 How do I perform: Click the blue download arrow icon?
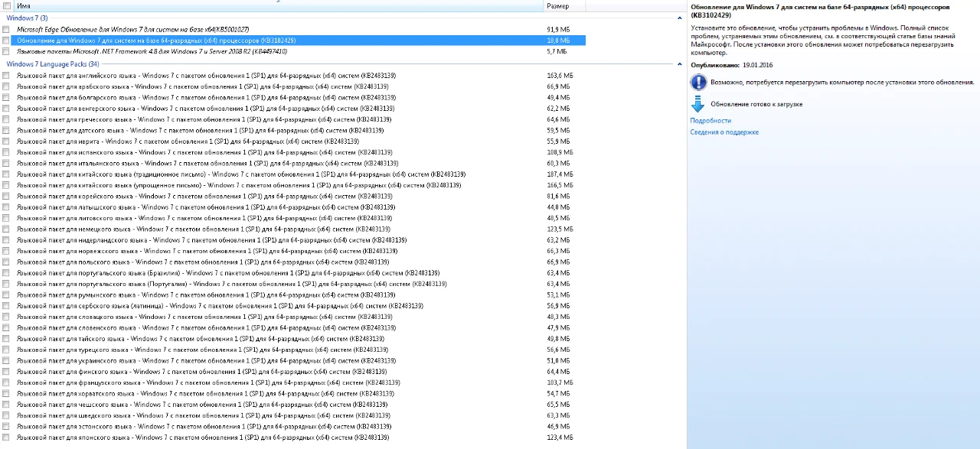click(x=697, y=104)
